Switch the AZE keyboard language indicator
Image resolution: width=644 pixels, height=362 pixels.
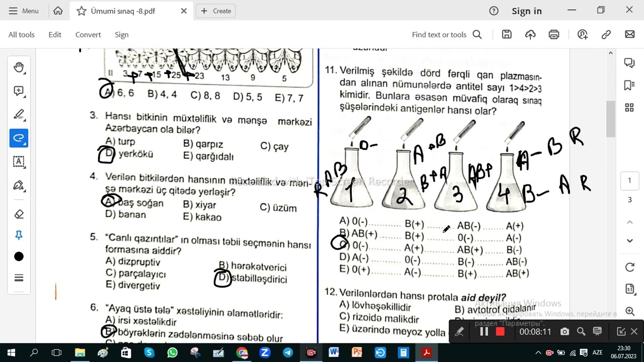pos(598,352)
